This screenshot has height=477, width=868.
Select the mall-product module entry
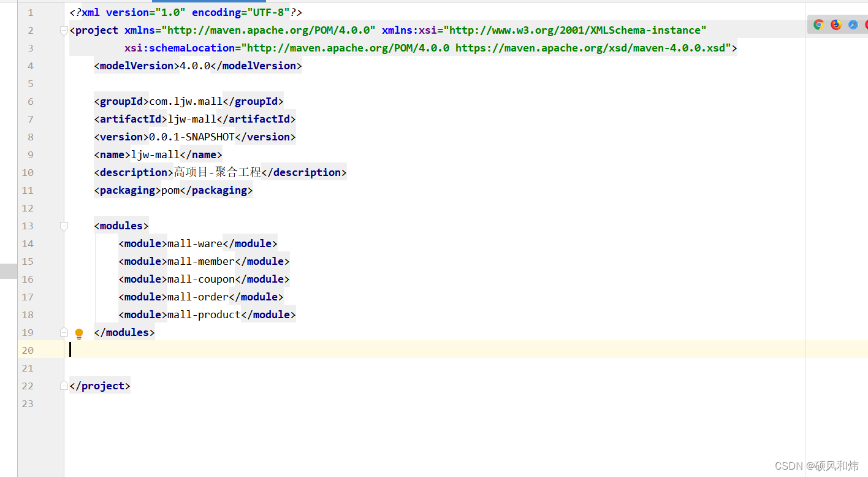click(x=207, y=315)
